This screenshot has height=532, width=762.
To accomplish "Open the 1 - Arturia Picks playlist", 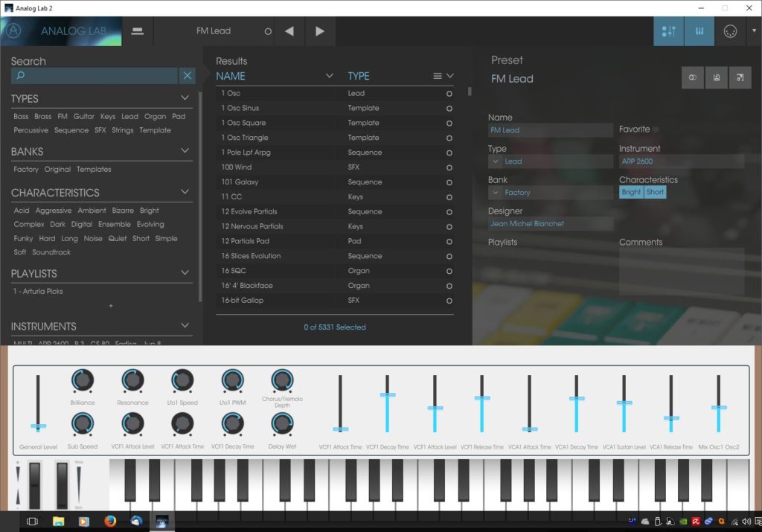I will [39, 292].
